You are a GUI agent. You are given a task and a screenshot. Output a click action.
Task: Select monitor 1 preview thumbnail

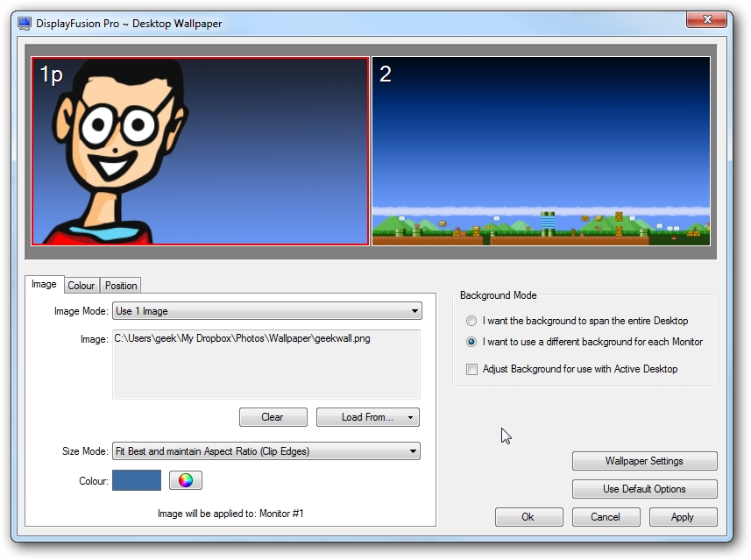(x=200, y=149)
